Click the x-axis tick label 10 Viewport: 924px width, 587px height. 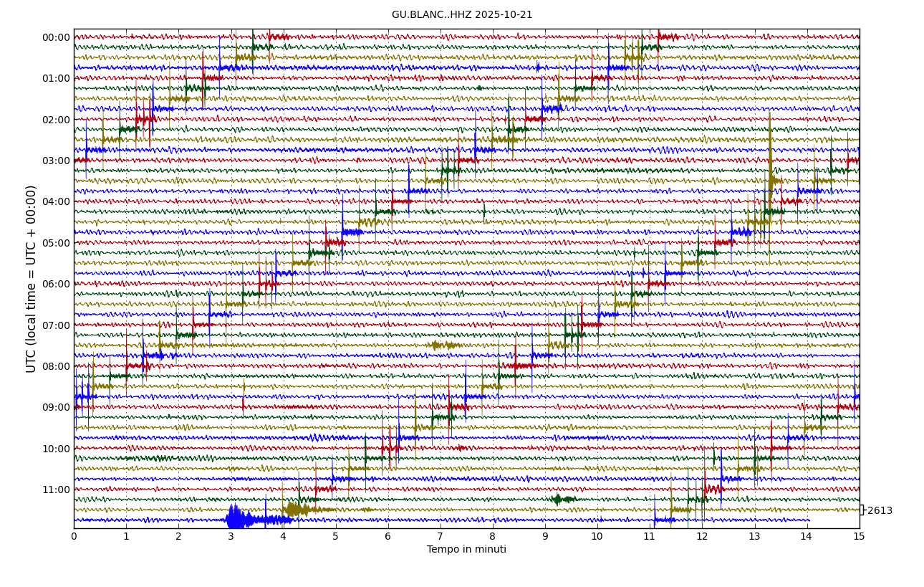pyautogui.click(x=597, y=536)
